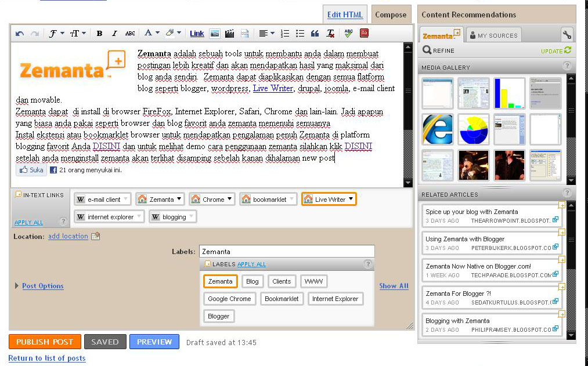
Task: Click the Labels help icon
Action: [x=368, y=264]
